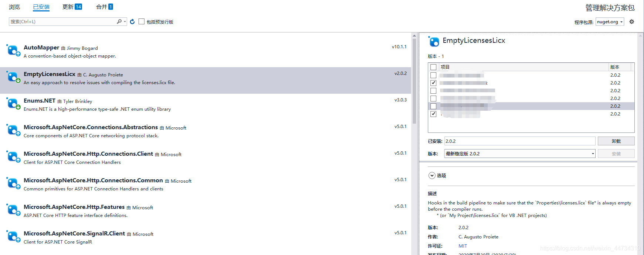This screenshot has height=255, width=644.
Task: Click the update arrow badge on AutoMapper
Action: [18, 54]
